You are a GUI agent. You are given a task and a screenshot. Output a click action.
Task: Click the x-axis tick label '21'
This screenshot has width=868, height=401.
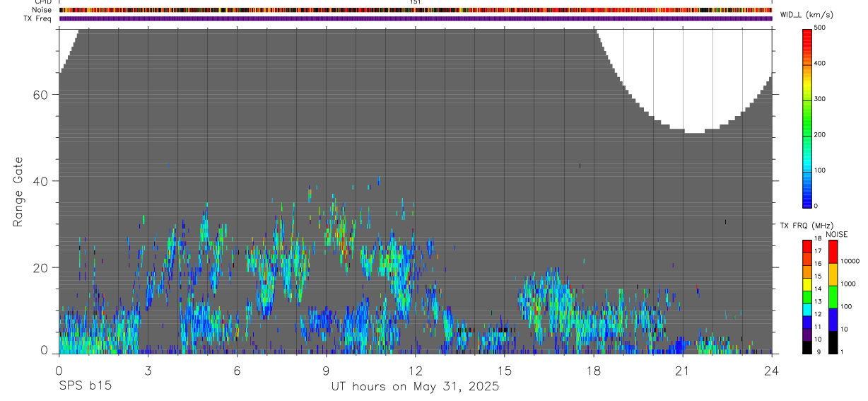click(682, 370)
